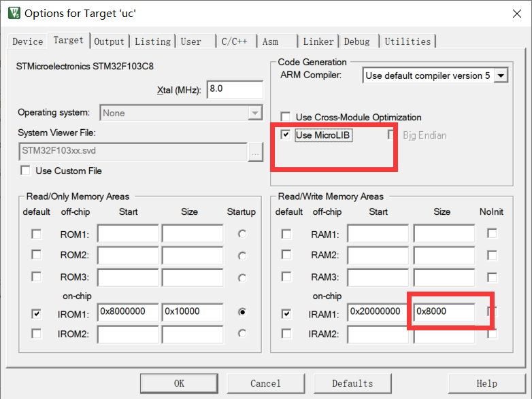Switch to the Device tab

click(x=27, y=41)
